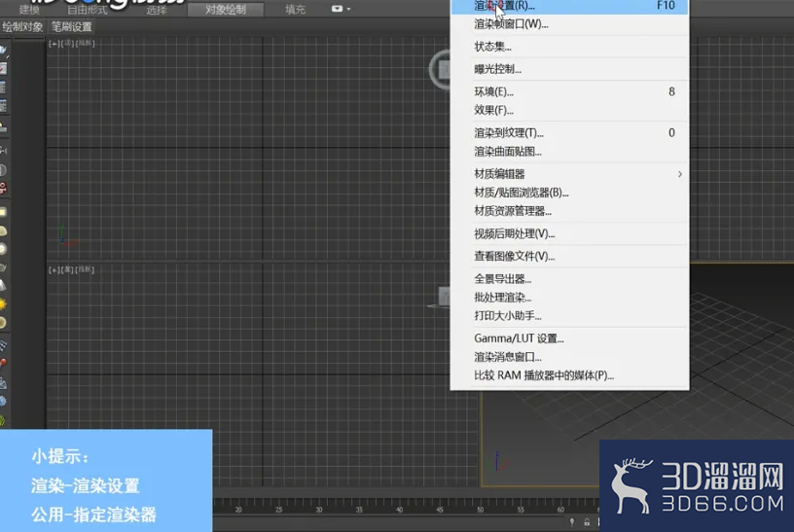Image resolution: width=794 pixels, height=532 pixels.
Task: Switch to the 对象绘制 ribbon tab
Action: tap(226, 10)
